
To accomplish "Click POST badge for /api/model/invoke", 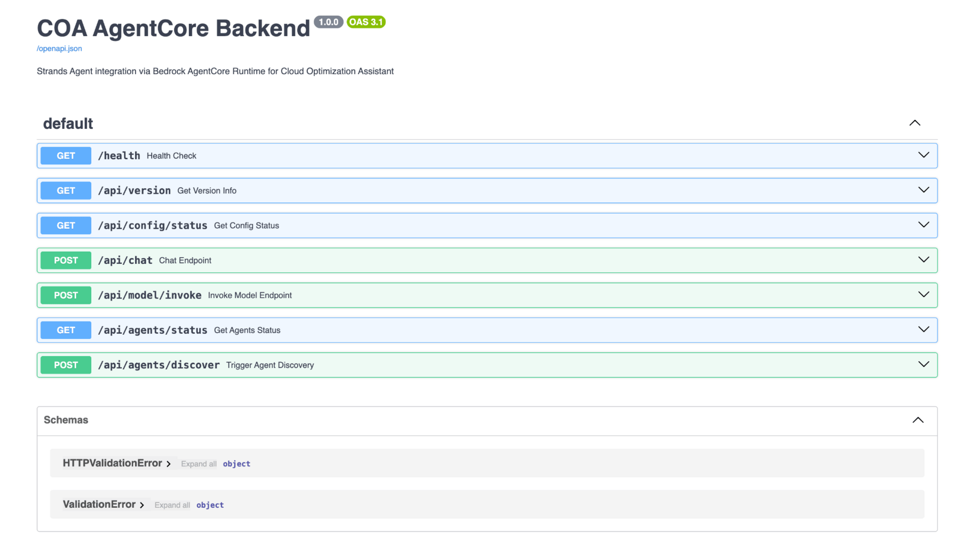I will [66, 295].
